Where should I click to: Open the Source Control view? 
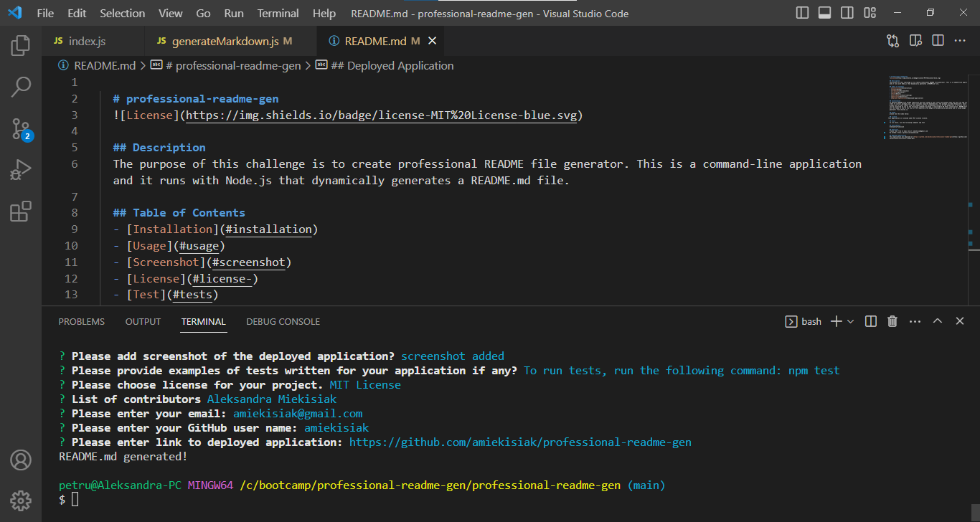point(20,126)
